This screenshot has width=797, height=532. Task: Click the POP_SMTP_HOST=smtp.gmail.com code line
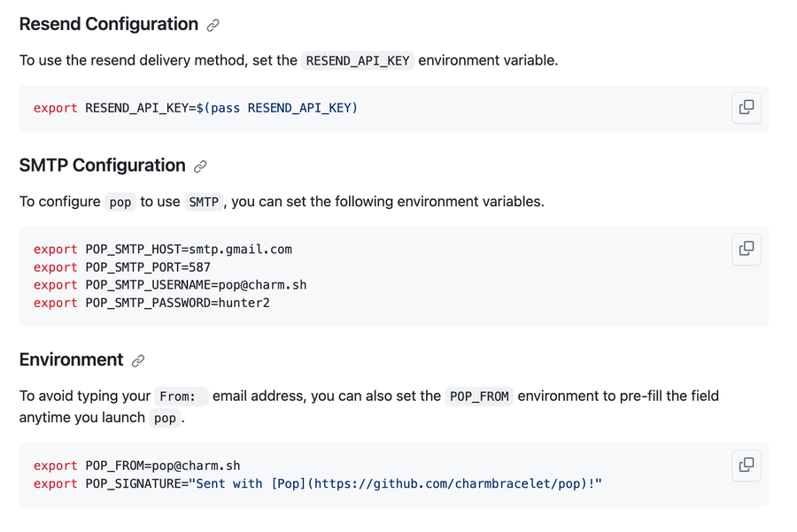pyautogui.click(x=163, y=250)
